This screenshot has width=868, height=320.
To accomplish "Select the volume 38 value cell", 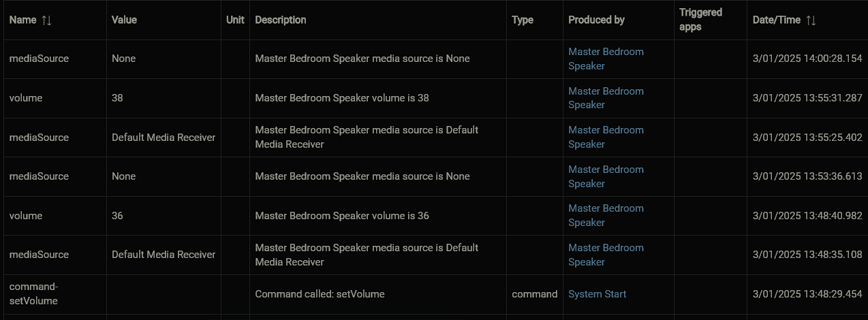I will [x=164, y=98].
